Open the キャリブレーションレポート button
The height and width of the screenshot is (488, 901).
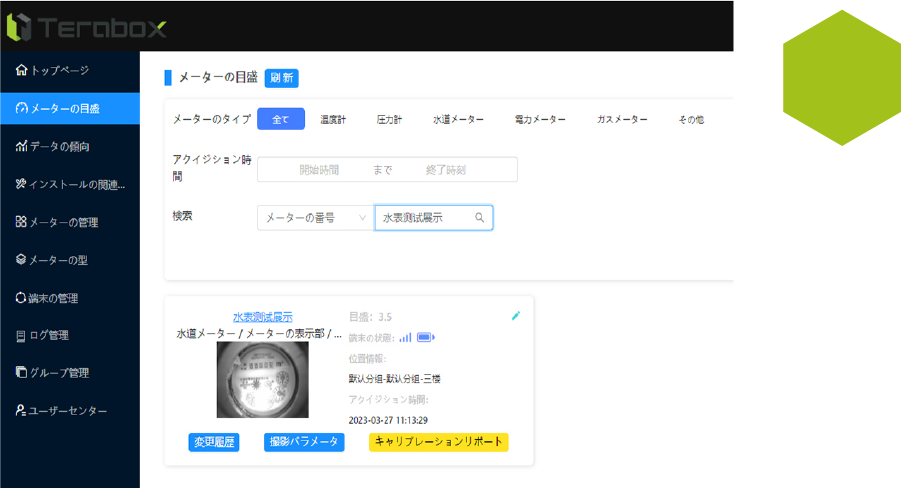point(438,441)
